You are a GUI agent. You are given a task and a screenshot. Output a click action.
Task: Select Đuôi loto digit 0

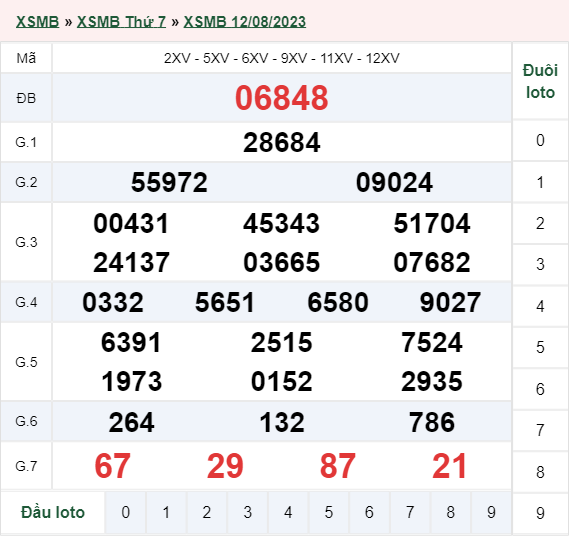point(540,140)
